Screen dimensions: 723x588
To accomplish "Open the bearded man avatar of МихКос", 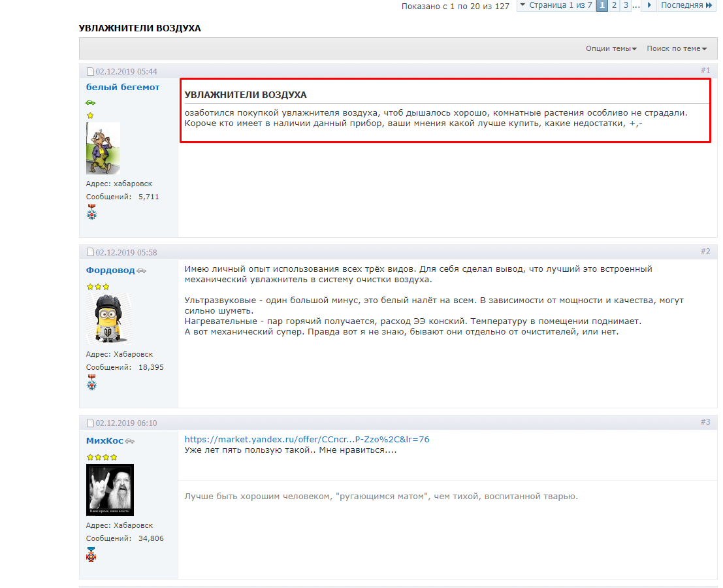I will tap(110, 490).
